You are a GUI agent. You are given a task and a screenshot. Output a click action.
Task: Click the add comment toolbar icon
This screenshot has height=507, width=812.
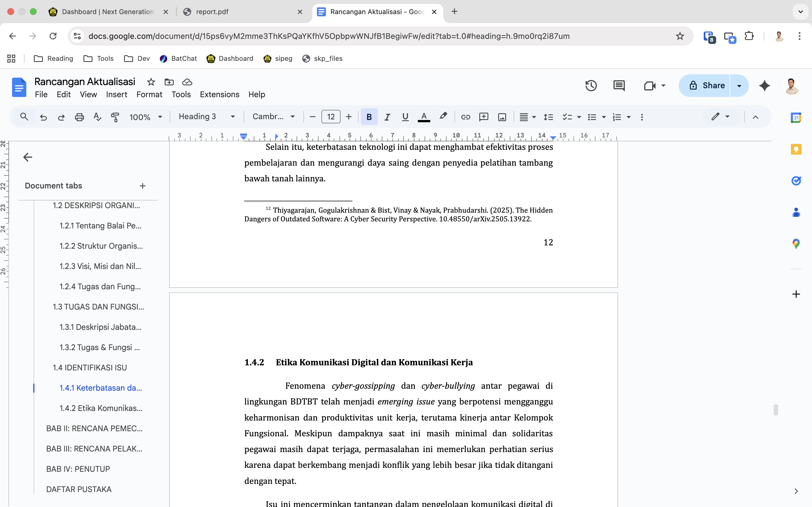(484, 117)
